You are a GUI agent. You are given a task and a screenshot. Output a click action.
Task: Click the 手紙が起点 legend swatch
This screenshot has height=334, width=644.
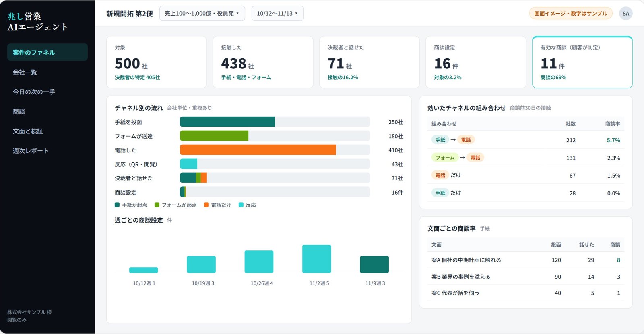point(117,205)
